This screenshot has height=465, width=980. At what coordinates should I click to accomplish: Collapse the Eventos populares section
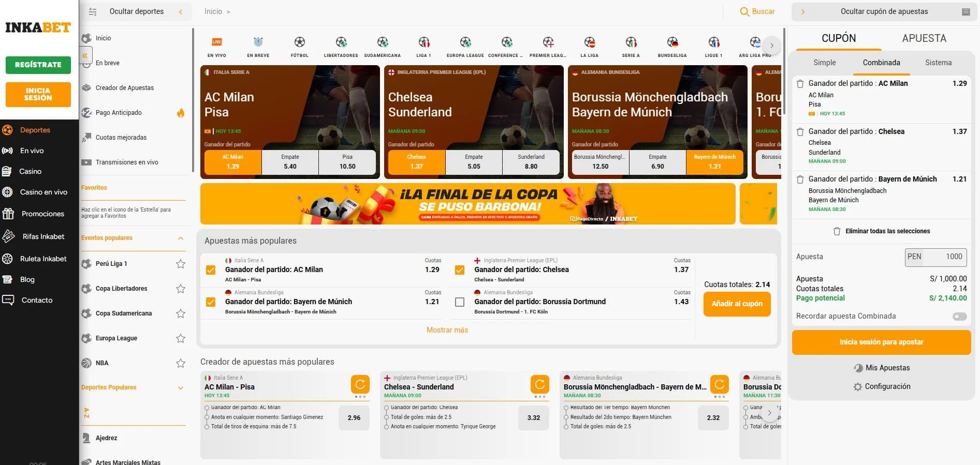tap(181, 238)
